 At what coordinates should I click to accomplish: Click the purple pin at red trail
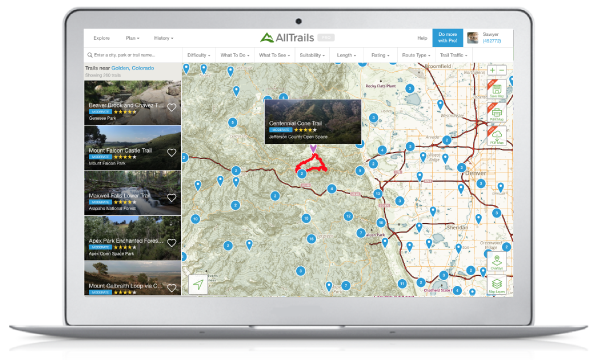pyautogui.click(x=313, y=148)
